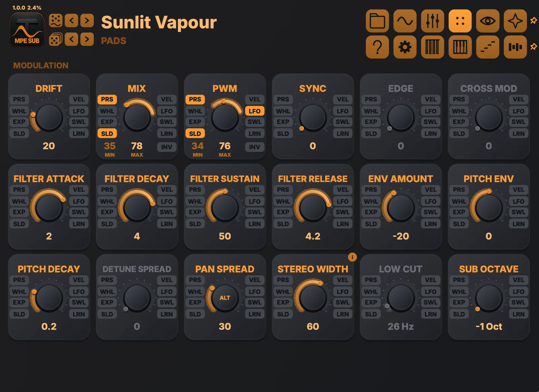Open the Stereo Width info badge
Screen dimensions: 539x392
tap(352, 257)
